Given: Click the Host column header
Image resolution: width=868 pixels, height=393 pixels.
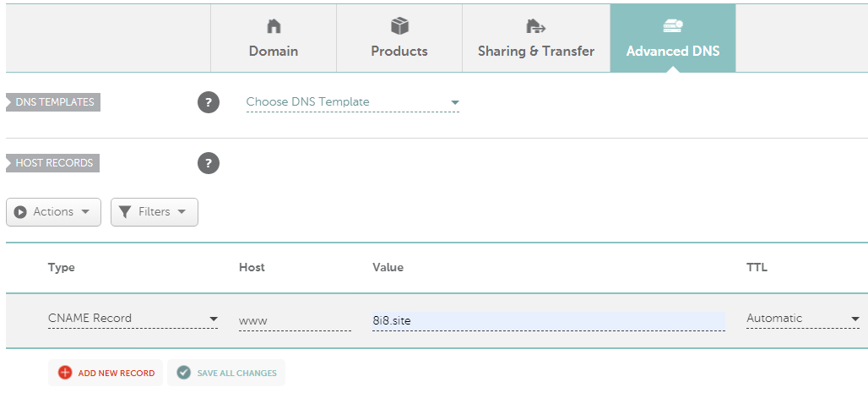Looking at the screenshot, I should [x=252, y=268].
